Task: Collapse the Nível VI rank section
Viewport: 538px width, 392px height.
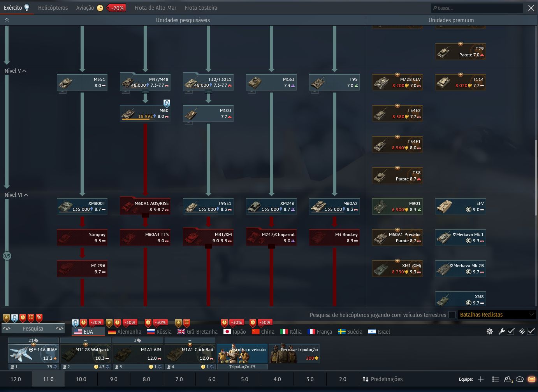Action: pos(26,195)
